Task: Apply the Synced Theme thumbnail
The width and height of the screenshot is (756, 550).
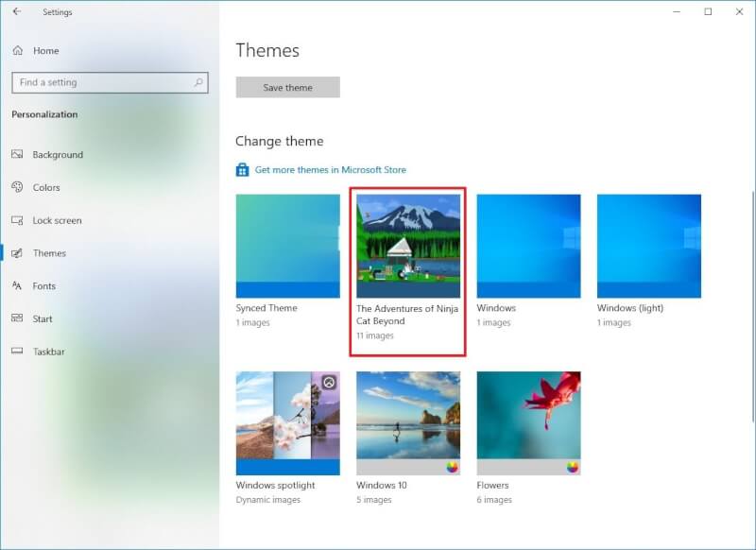Action: click(288, 246)
